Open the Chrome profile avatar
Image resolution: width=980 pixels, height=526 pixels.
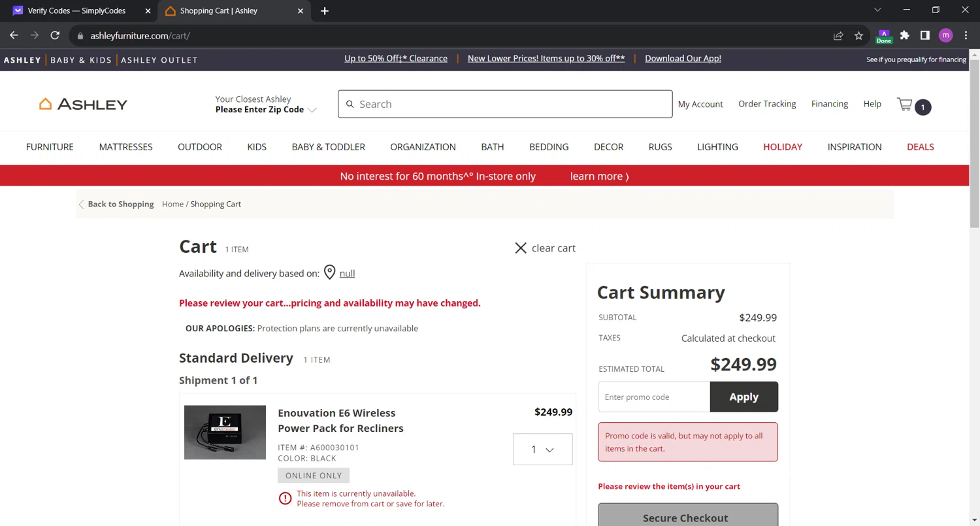(945, 35)
